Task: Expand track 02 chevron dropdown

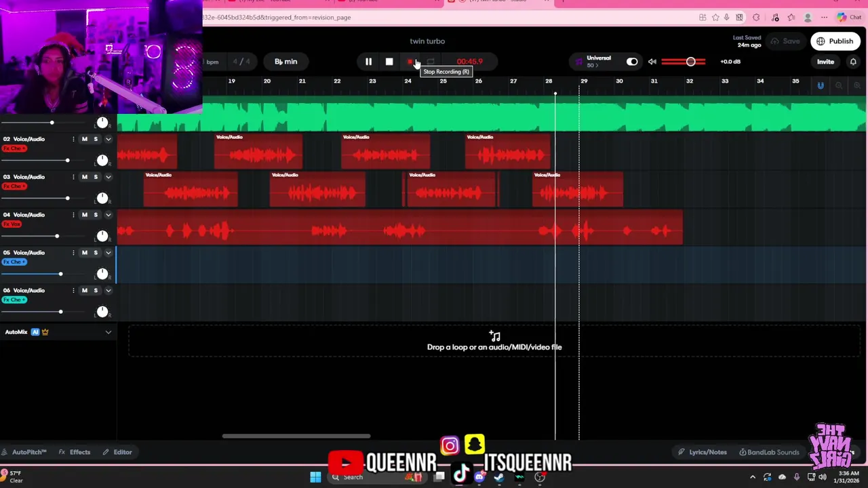Action: [108, 139]
